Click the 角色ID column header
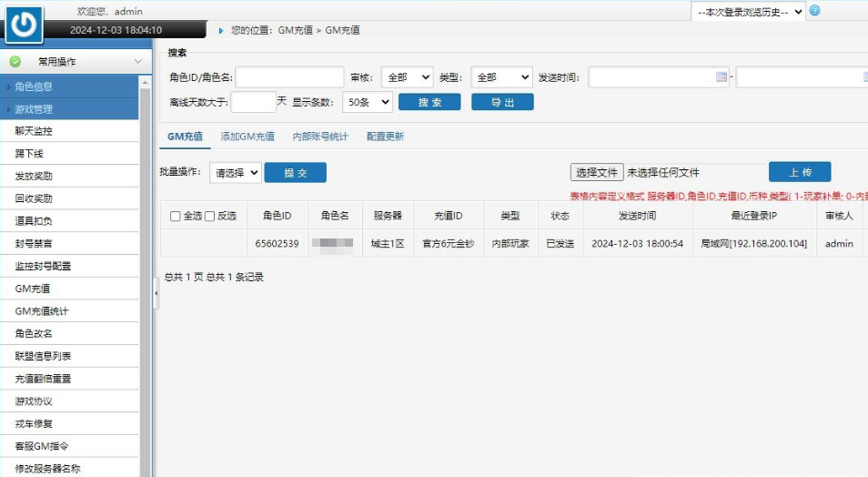The width and height of the screenshot is (868, 477). click(x=277, y=216)
